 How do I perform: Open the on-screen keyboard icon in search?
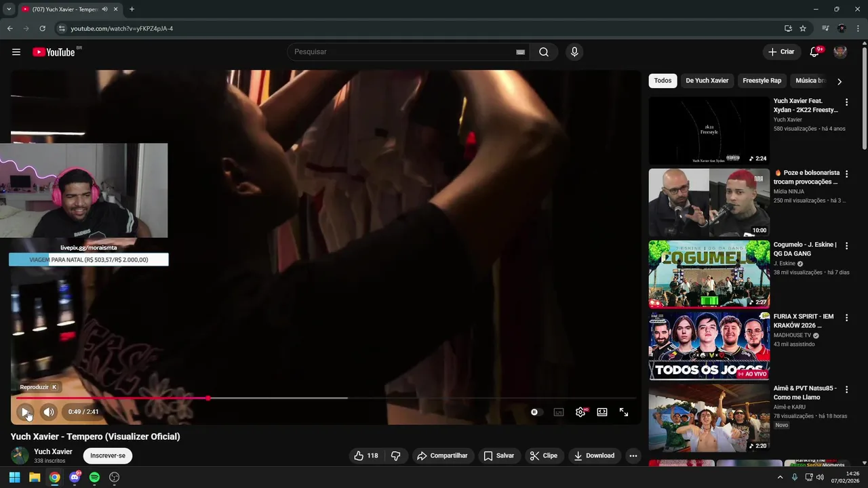click(x=520, y=52)
